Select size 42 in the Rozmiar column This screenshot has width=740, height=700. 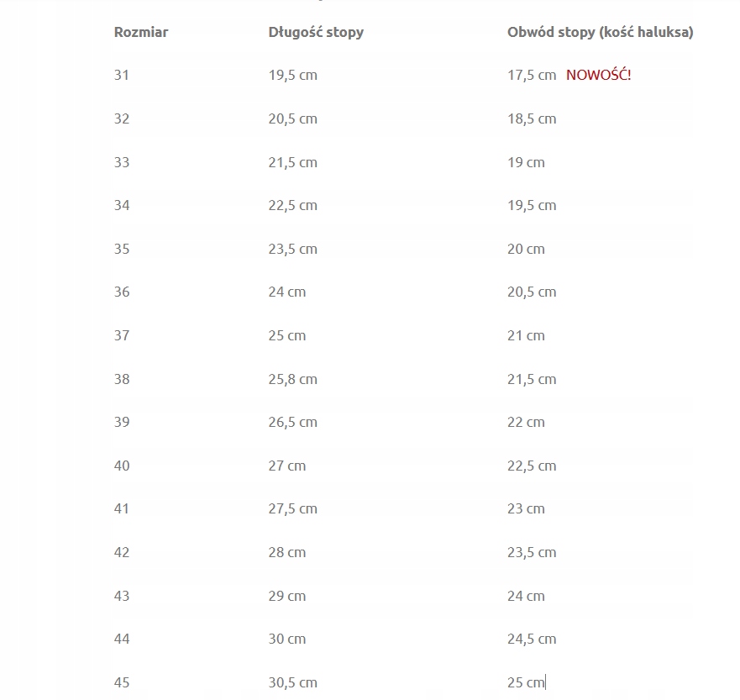(122, 552)
